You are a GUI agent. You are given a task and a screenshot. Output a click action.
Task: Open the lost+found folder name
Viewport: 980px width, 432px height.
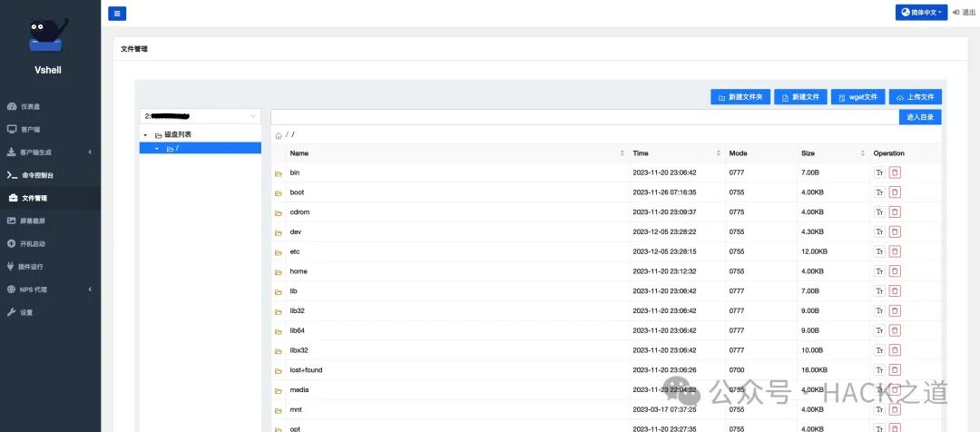(x=307, y=370)
